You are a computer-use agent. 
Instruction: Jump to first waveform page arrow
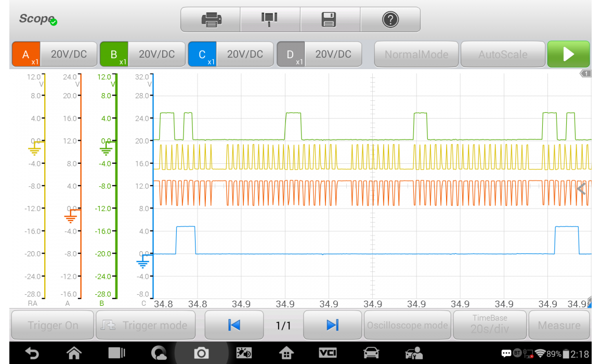[234, 325]
